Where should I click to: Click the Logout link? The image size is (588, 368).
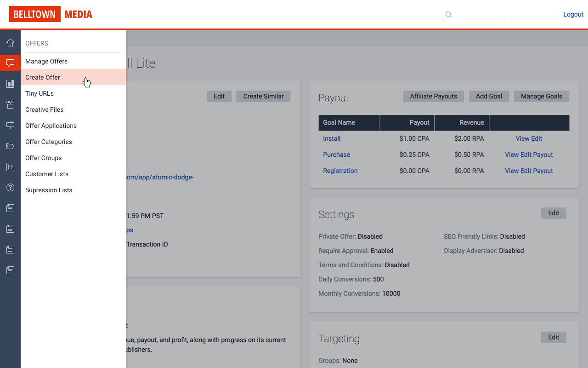[573, 14]
